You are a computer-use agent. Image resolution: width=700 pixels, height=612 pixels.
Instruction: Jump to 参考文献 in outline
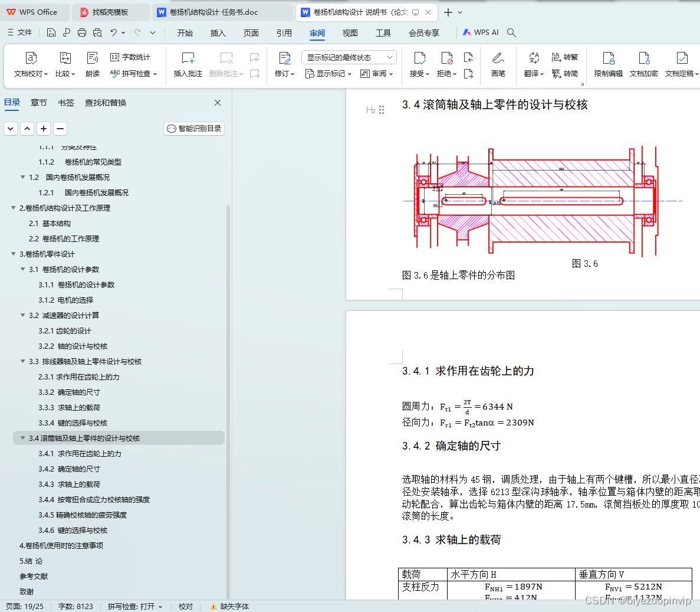click(x=34, y=576)
